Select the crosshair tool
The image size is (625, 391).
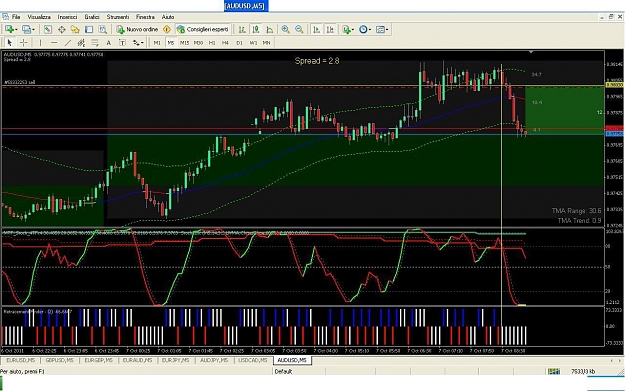24,43
